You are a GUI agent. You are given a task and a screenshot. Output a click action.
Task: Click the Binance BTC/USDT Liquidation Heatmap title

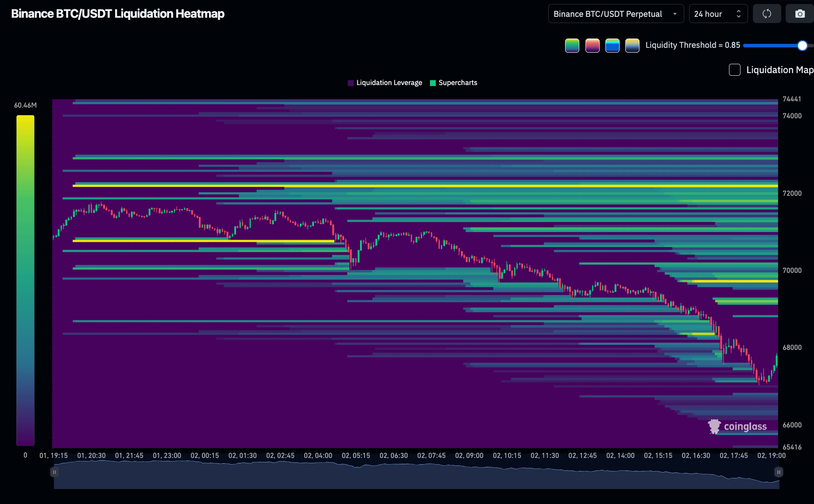118,14
